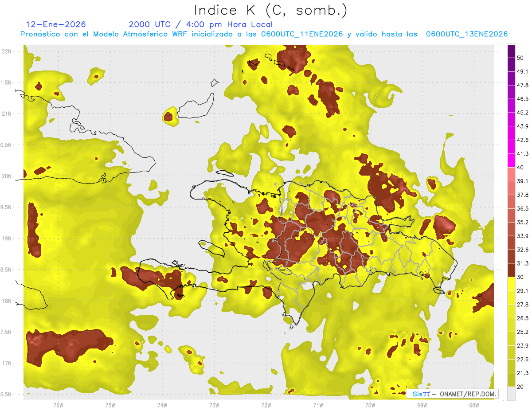Click the "6.5N" latitude label
The height and width of the screenshot is (411, 532).
(6, 394)
